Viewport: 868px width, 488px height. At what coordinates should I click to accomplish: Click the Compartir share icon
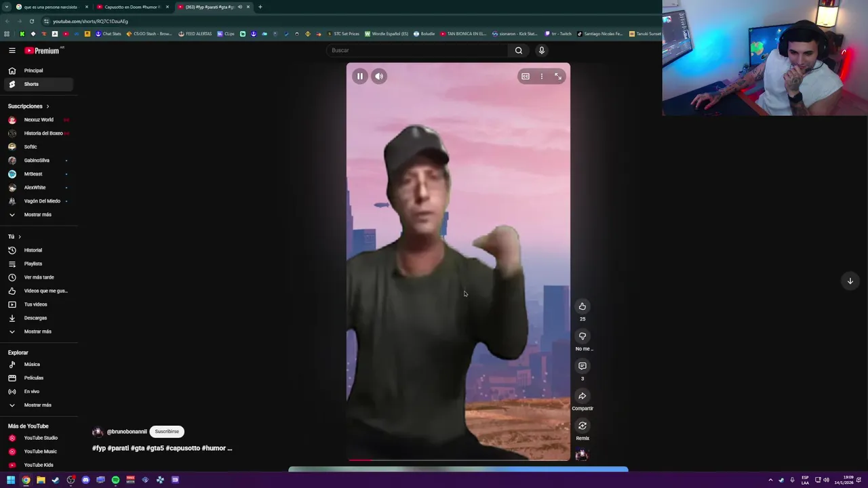582,396
